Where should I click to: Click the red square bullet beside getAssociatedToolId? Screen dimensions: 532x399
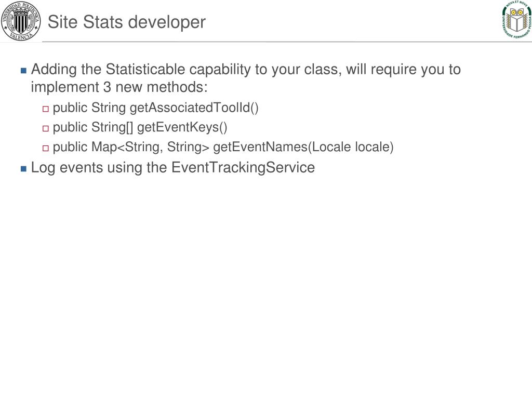coord(46,109)
